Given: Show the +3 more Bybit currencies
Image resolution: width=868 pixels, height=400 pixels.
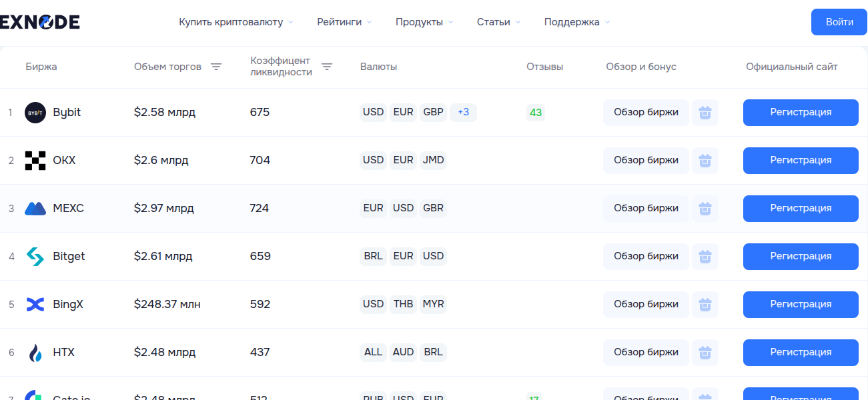Looking at the screenshot, I should pos(463,112).
